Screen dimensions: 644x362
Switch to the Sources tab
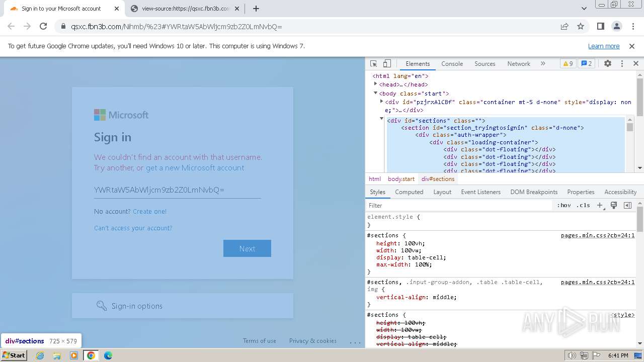(485, 64)
